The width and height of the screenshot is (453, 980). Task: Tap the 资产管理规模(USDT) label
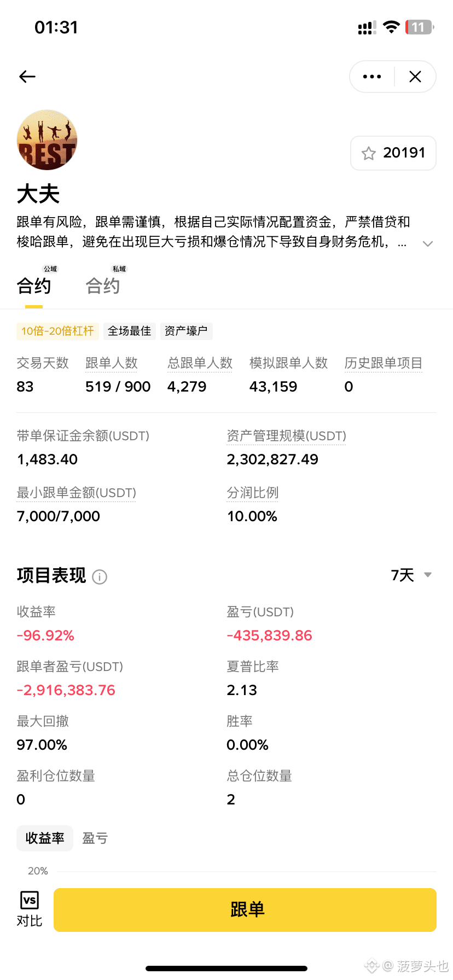pyautogui.click(x=287, y=436)
